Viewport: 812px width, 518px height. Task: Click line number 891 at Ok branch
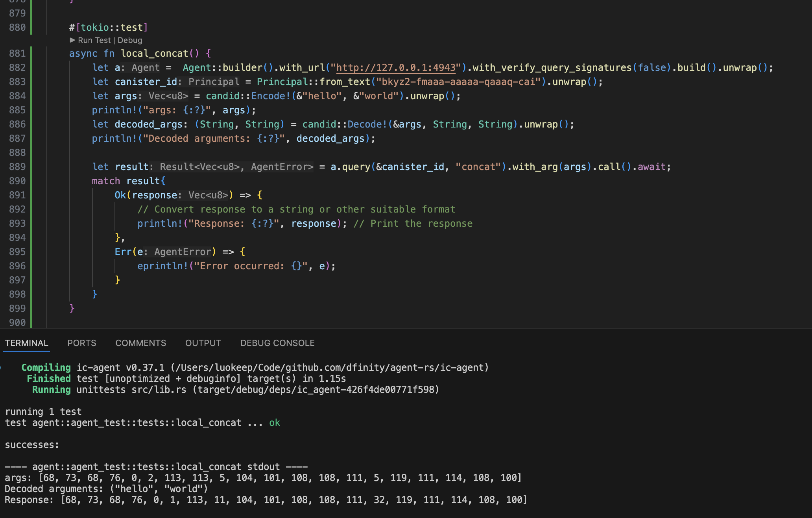pos(17,195)
